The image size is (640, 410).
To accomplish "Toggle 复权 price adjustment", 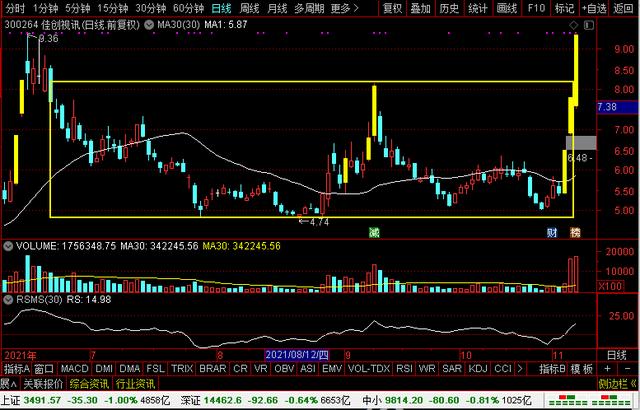I will pyautogui.click(x=393, y=8).
